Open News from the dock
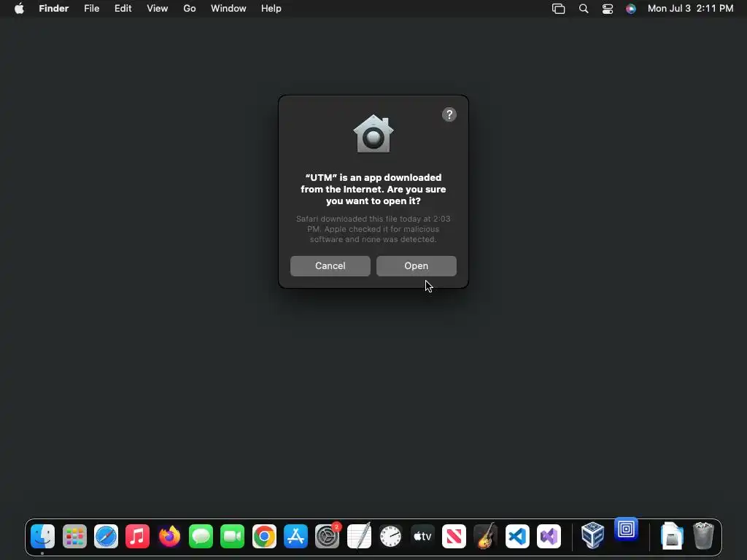The width and height of the screenshot is (747, 560). pyautogui.click(x=454, y=536)
